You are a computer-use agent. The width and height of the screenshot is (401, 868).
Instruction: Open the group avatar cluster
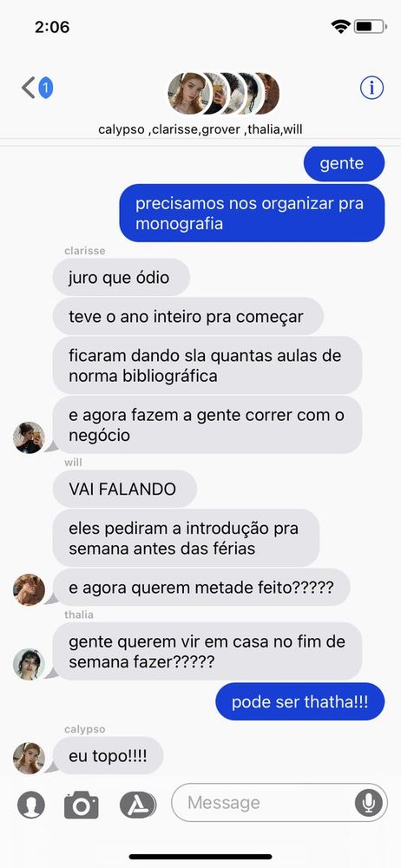224,93
